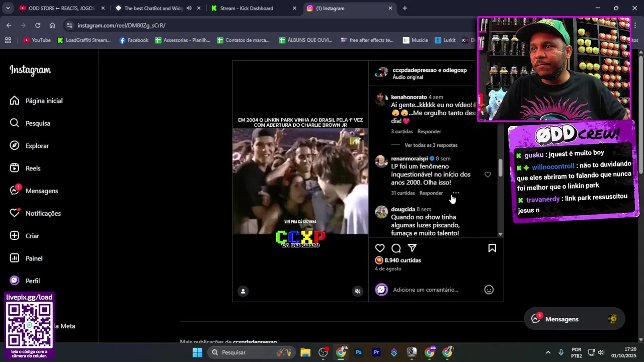Screen dimensions: 644x362
Task: Open Notificações in the sidebar
Action: coord(35,214)
